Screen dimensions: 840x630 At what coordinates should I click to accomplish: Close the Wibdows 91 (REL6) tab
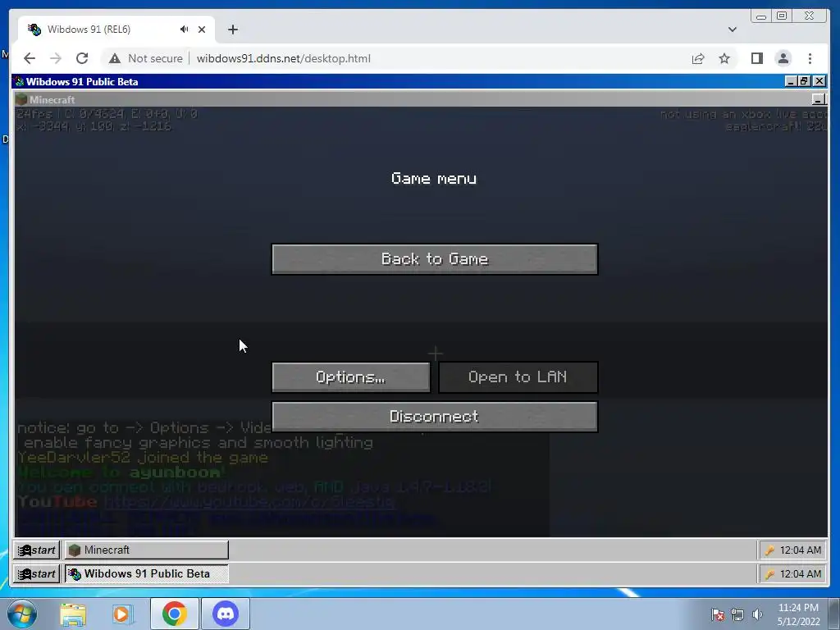(202, 30)
